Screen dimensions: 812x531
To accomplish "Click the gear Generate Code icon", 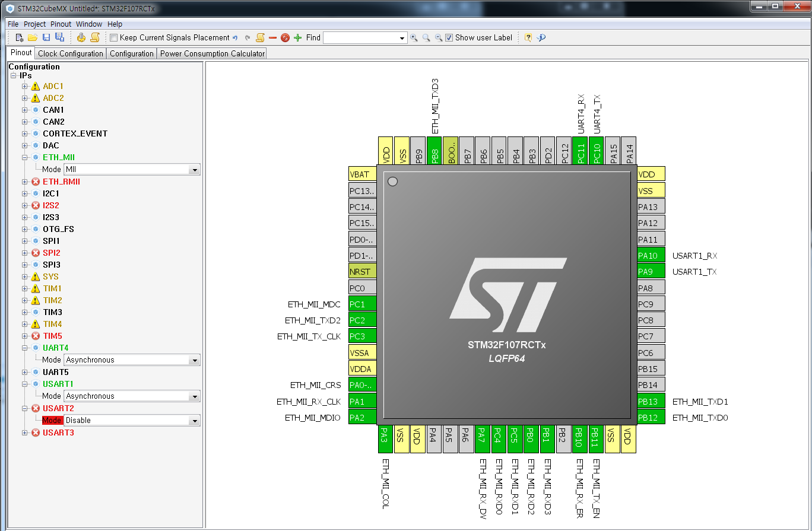I will coord(81,37).
